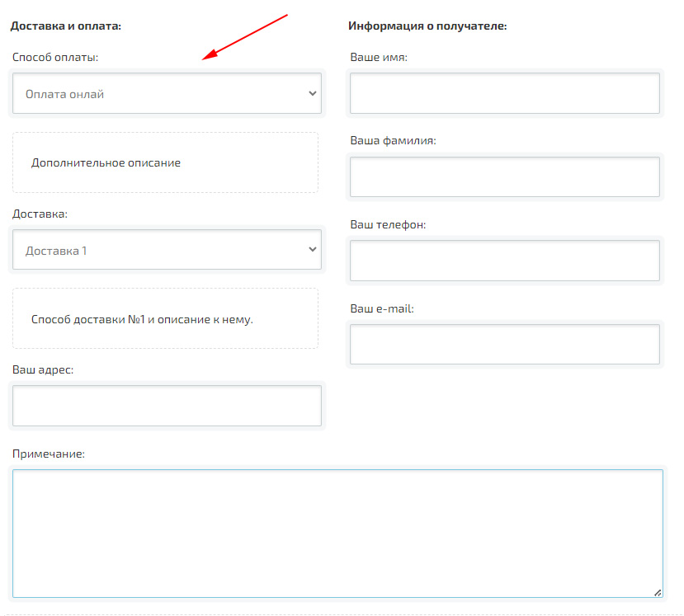Click the 'Ваше имя' input field

click(504, 93)
